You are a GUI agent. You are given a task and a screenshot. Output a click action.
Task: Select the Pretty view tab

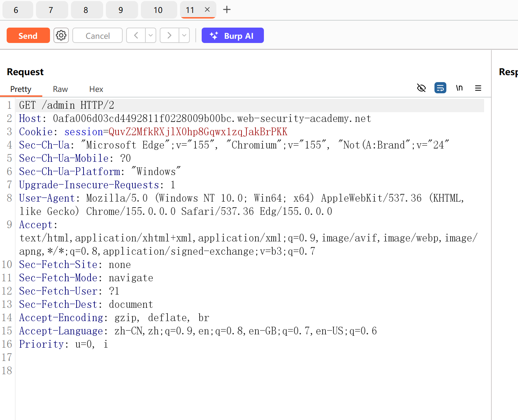[x=21, y=89]
